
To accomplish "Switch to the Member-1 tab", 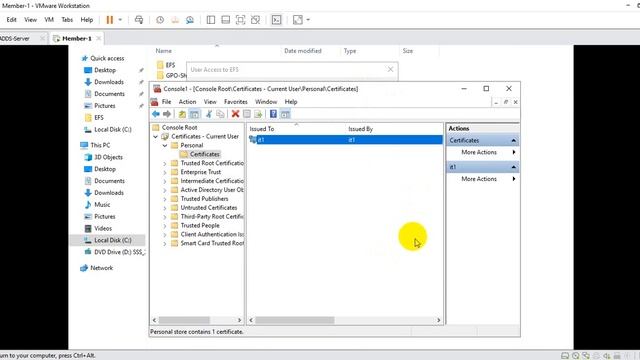I will pos(76,38).
